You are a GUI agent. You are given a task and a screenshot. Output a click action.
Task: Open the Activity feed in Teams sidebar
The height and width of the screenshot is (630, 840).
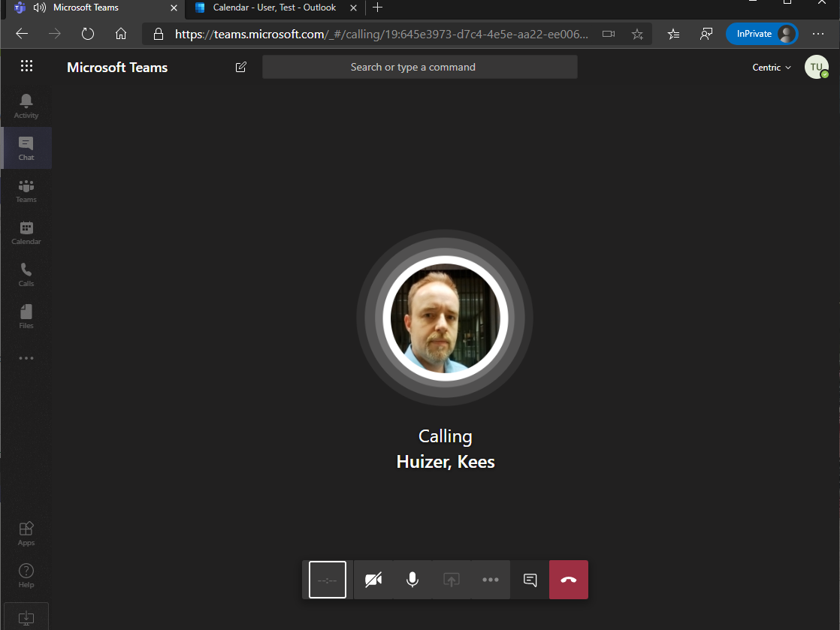[26, 106]
